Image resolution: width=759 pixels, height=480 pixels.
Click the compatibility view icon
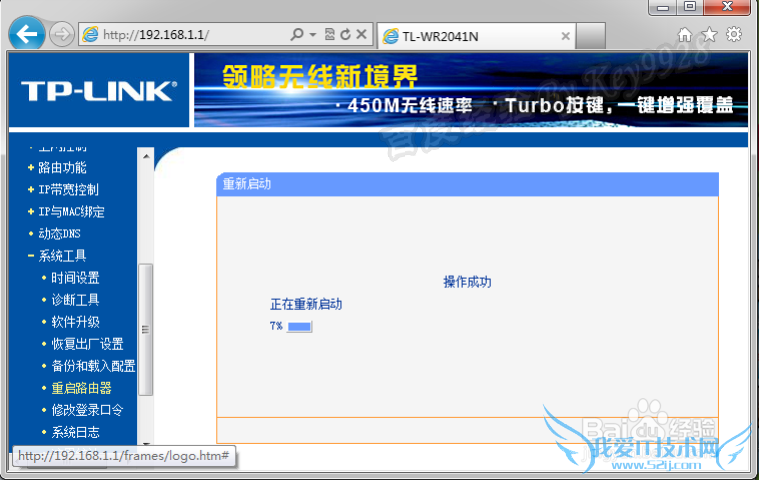330,34
